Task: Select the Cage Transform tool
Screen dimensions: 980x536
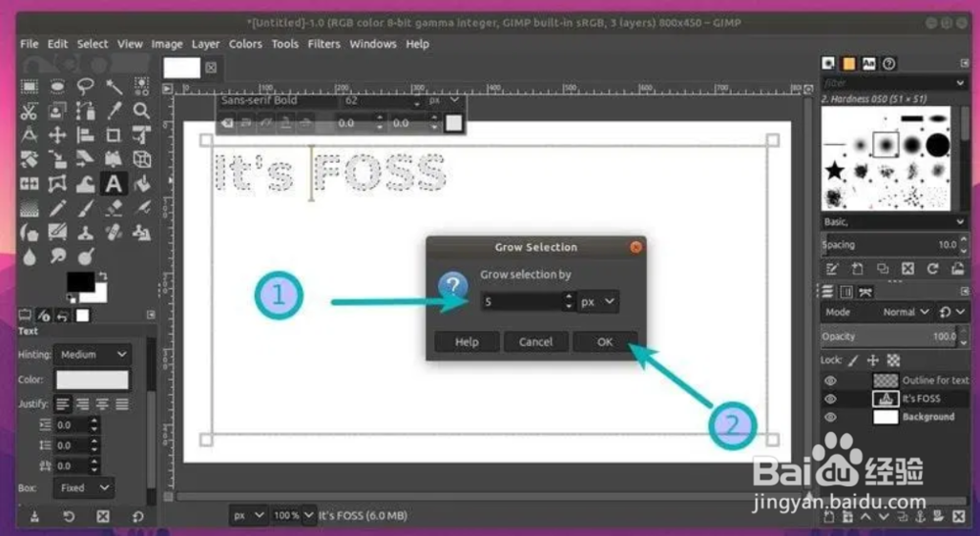Action: pyautogui.click(x=58, y=183)
